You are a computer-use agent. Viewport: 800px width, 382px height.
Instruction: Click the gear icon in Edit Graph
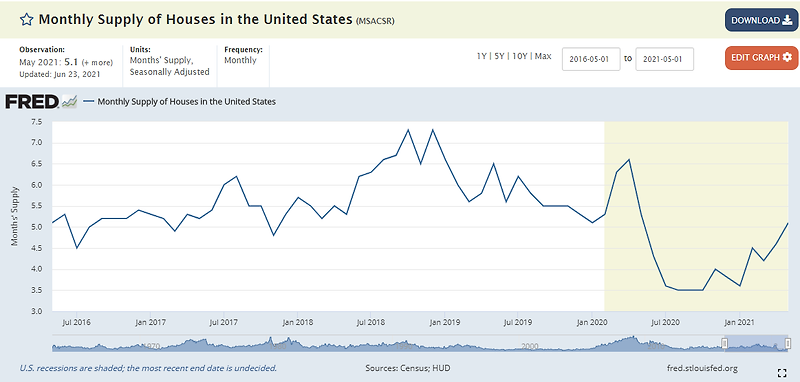click(787, 57)
